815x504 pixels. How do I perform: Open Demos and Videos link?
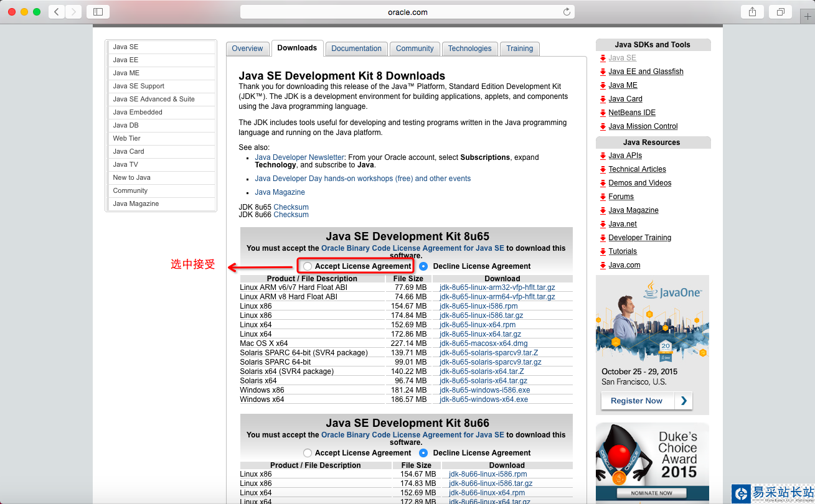640,183
